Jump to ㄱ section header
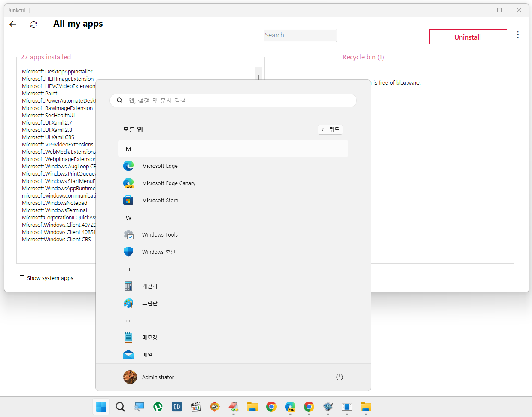Image resolution: width=532 pixels, height=417 pixels. (x=233, y=269)
